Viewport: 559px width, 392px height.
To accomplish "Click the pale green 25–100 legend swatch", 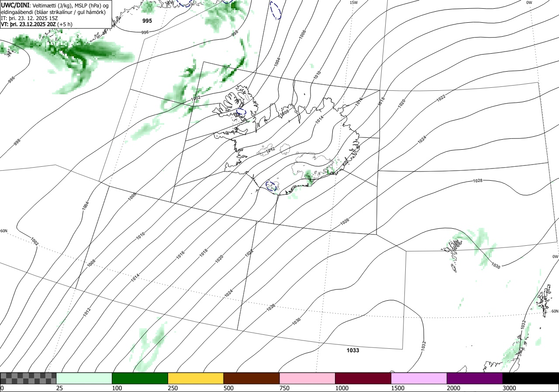I will tap(84, 378).
